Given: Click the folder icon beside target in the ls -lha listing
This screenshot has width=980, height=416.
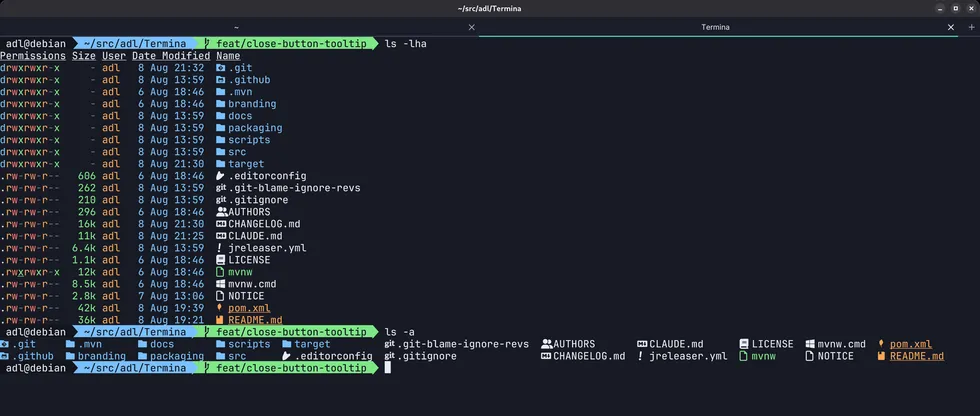Looking at the screenshot, I should (220, 164).
